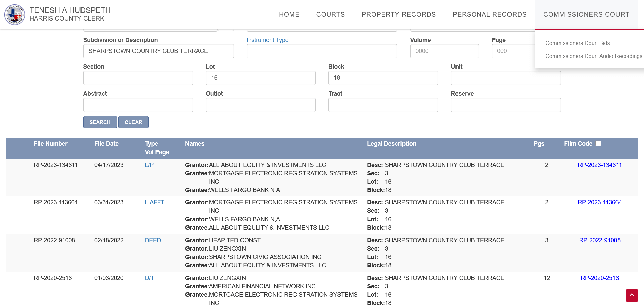Click the File Number column header
644x306 pixels.
(x=50, y=144)
